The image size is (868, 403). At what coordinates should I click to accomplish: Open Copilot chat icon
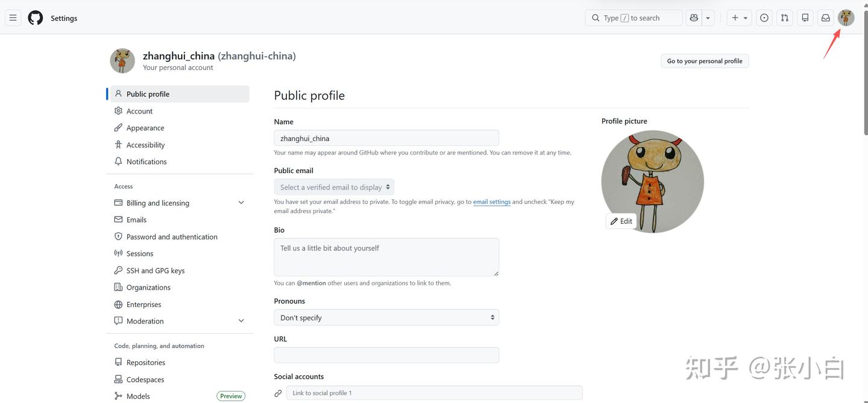click(x=694, y=18)
